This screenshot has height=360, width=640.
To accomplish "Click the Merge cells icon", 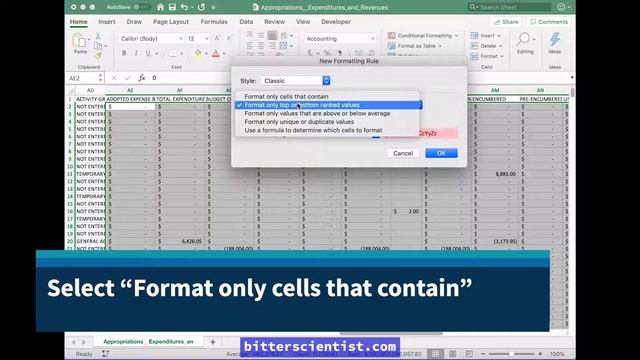I will pyautogui.click(x=283, y=46).
